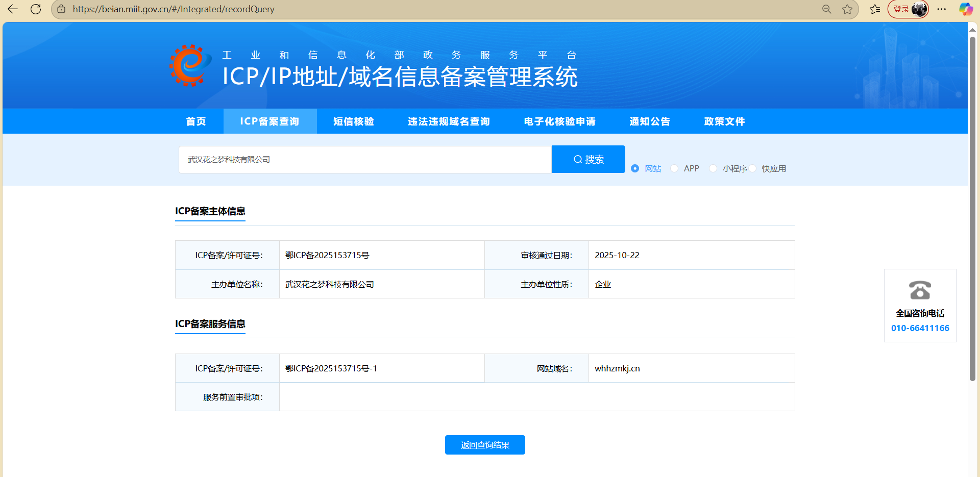This screenshot has width=980, height=477.
Task: Open the 首页 navigation tab
Action: click(x=196, y=121)
